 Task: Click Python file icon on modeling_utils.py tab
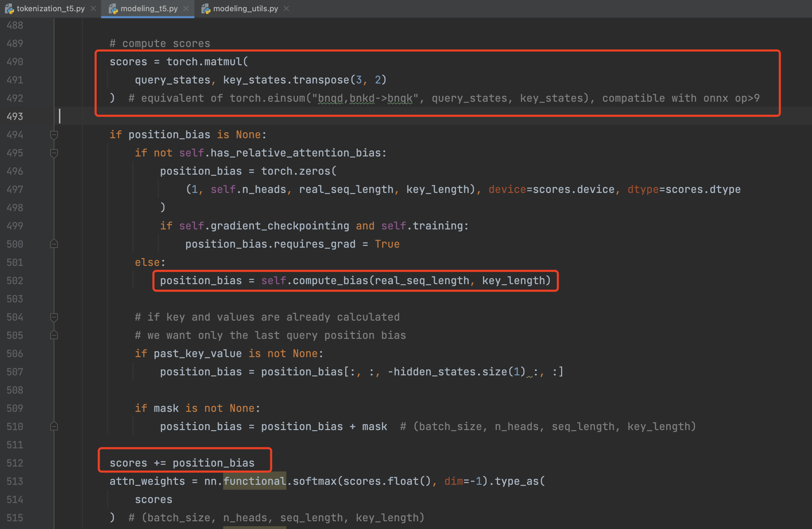tap(206, 9)
